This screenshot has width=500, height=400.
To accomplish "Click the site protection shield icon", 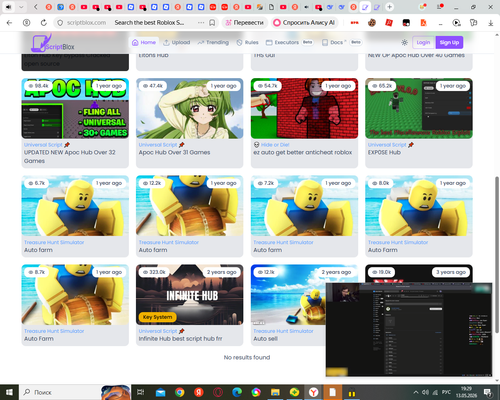I will (x=60, y=23).
